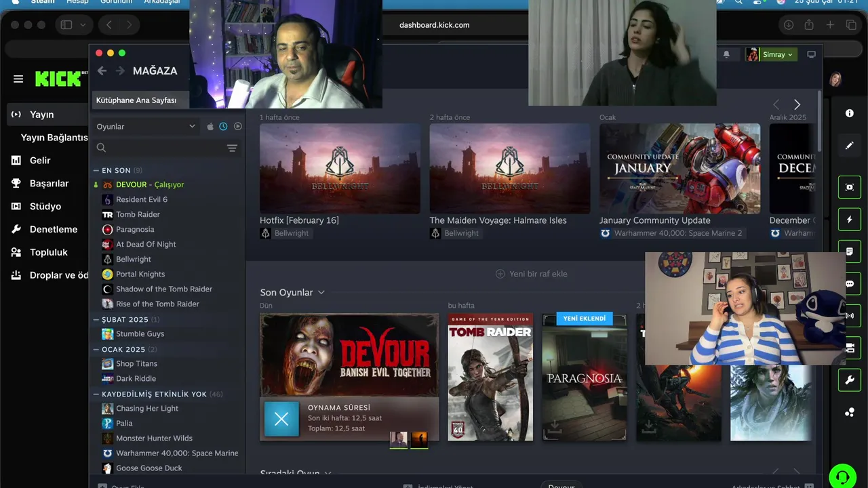This screenshot has height=488, width=868.
Task: Click the Kick three dots cluster icon
Action: [x=849, y=412]
